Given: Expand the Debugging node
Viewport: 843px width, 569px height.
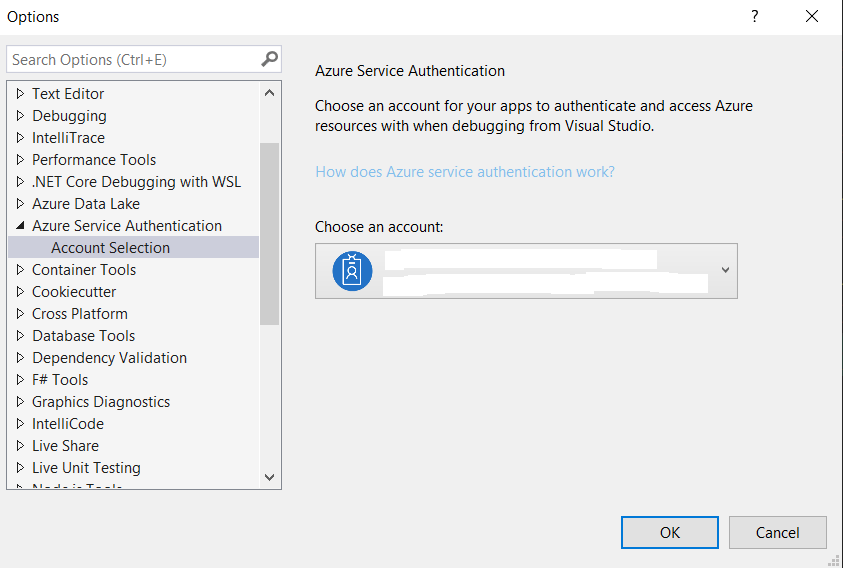Looking at the screenshot, I should (20, 116).
